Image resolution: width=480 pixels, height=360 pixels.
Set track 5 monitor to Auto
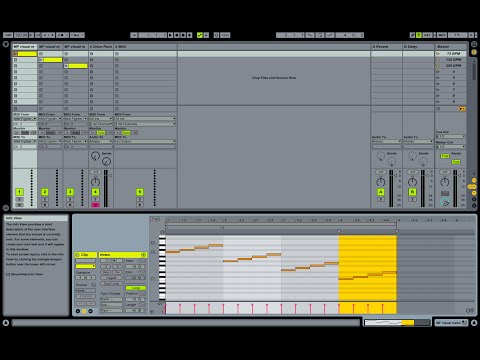coord(126,133)
